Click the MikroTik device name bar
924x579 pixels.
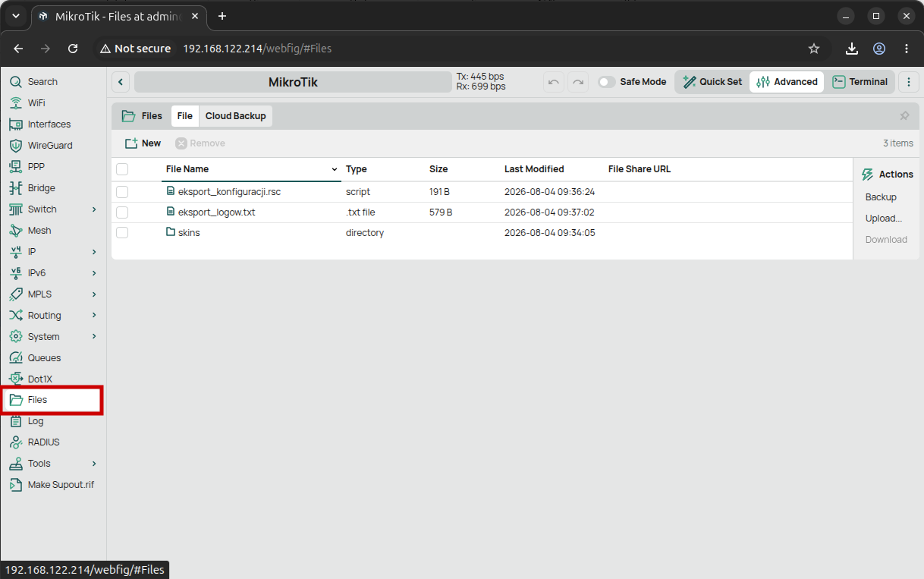(x=293, y=82)
